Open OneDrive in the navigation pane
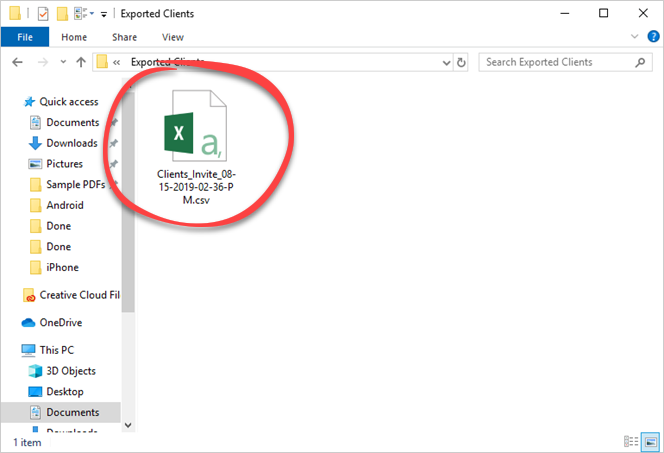 coord(61,323)
